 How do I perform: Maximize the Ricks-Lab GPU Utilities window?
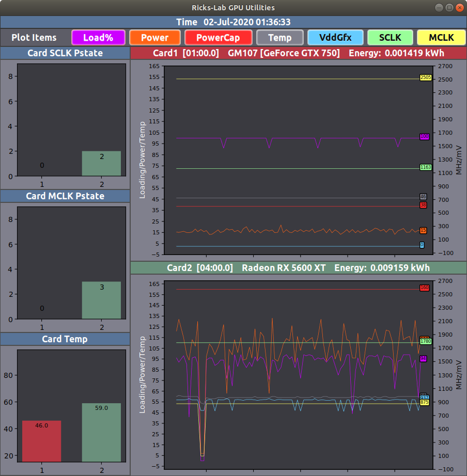point(449,8)
